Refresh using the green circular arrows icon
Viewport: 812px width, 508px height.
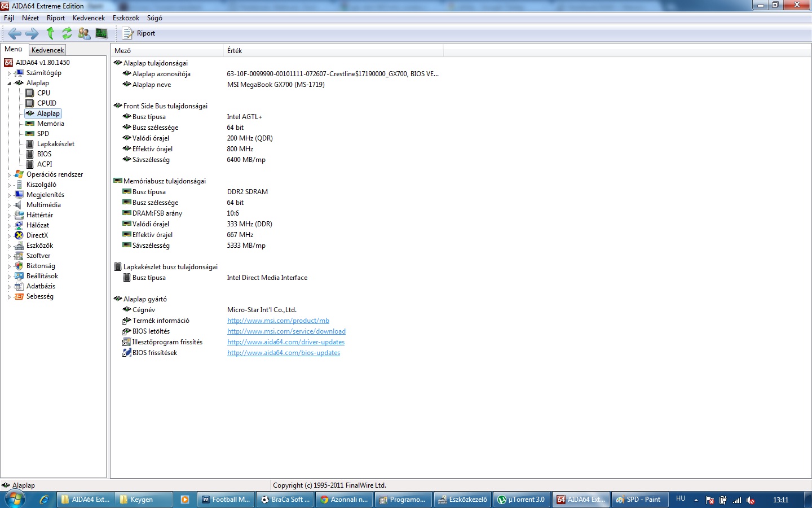pos(67,33)
